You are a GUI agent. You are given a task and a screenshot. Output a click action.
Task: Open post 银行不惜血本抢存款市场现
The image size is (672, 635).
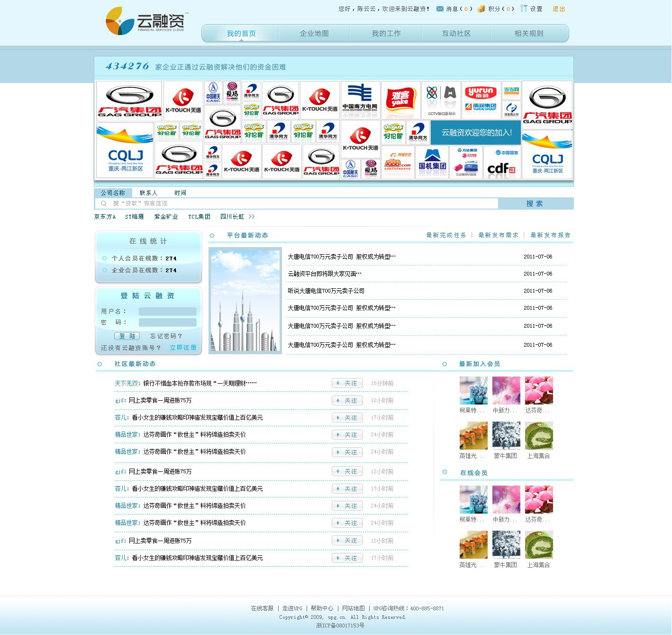pyautogui.click(x=200, y=383)
